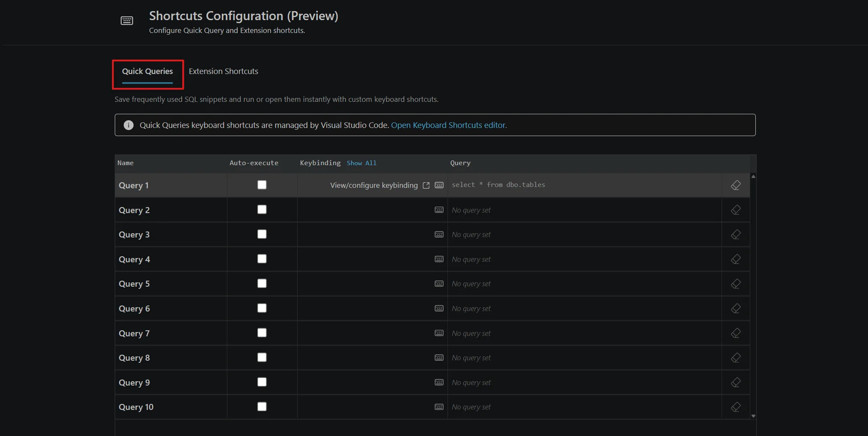Clear Query 1 with its eraser icon
Viewport: 868px width, 436px height.
[736, 185]
